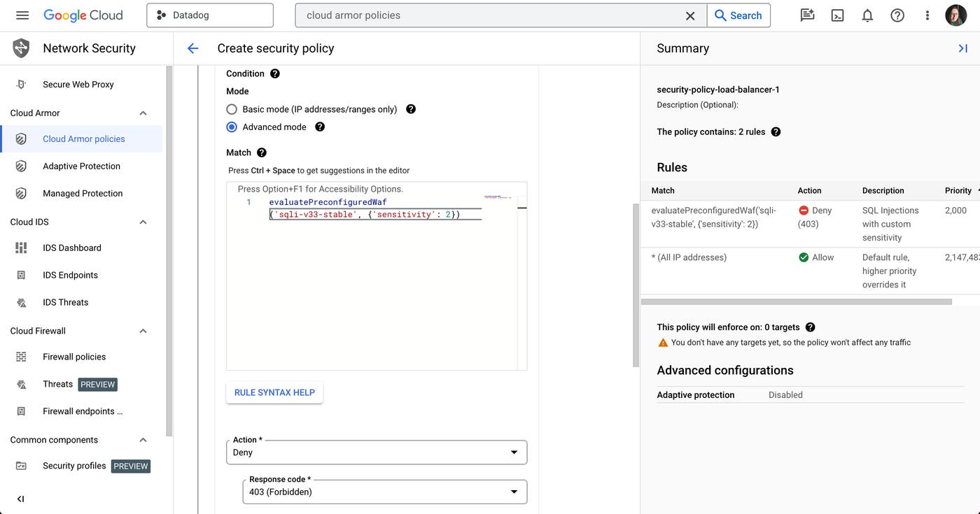
Task: Show help for Advanced mode option
Action: click(x=320, y=127)
